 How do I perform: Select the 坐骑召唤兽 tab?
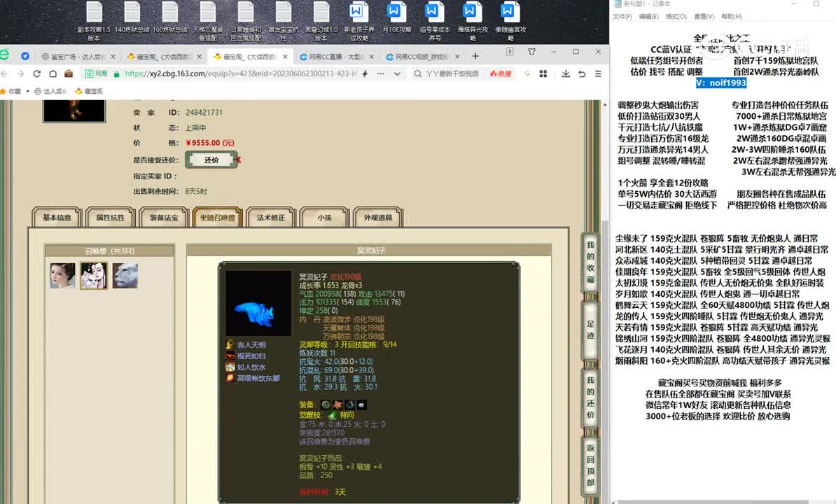point(218,218)
